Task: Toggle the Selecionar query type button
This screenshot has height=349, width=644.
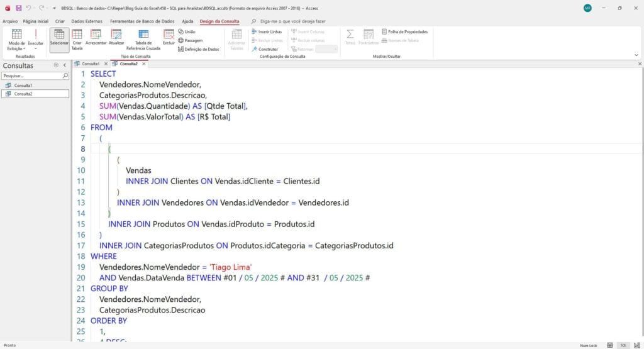Action: coord(60,39)
